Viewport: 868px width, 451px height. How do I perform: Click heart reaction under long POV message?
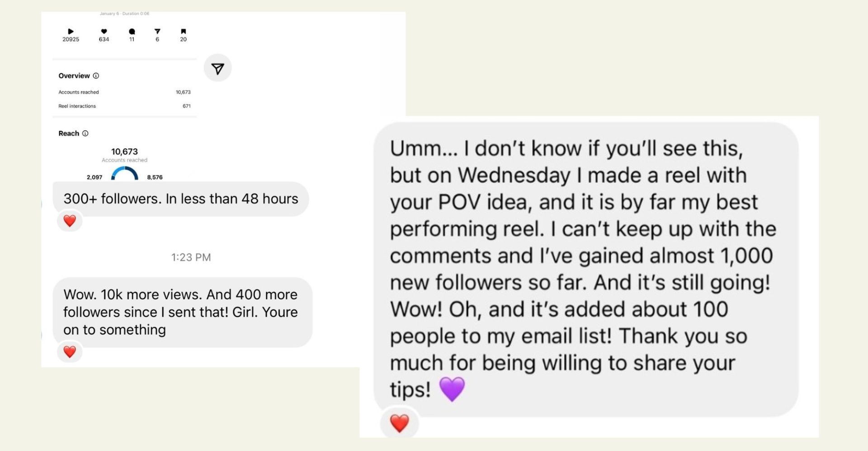[399, 423]
